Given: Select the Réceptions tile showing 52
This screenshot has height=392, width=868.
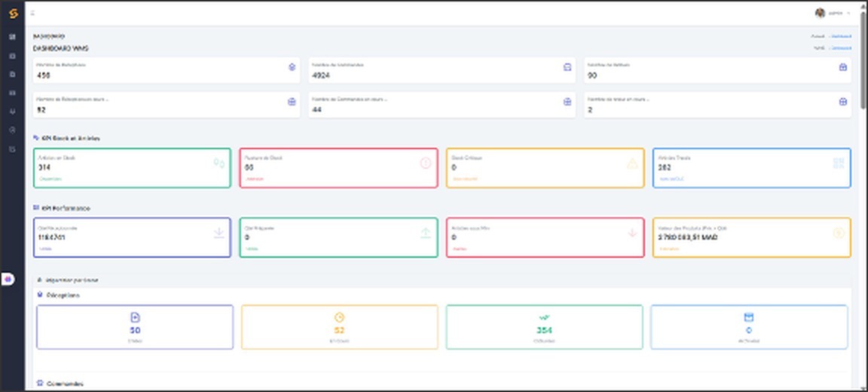Looking at the screenshot, I should click(340, 327).
